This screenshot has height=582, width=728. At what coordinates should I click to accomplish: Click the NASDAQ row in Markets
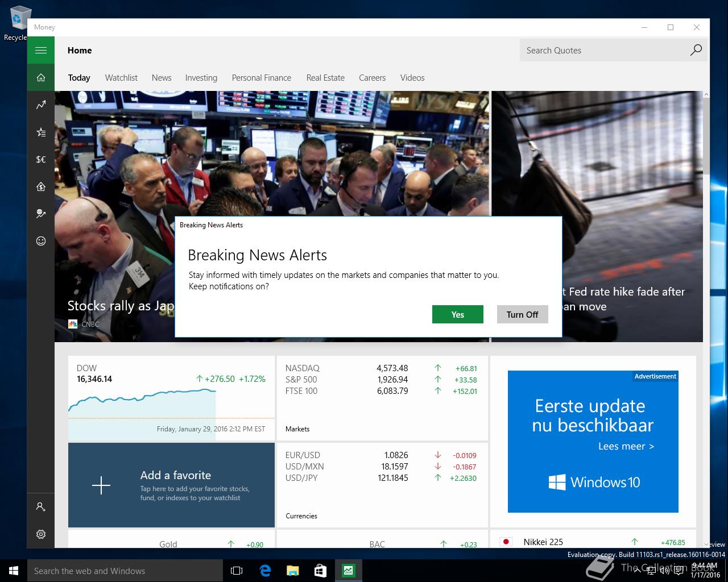pos(382,368)
